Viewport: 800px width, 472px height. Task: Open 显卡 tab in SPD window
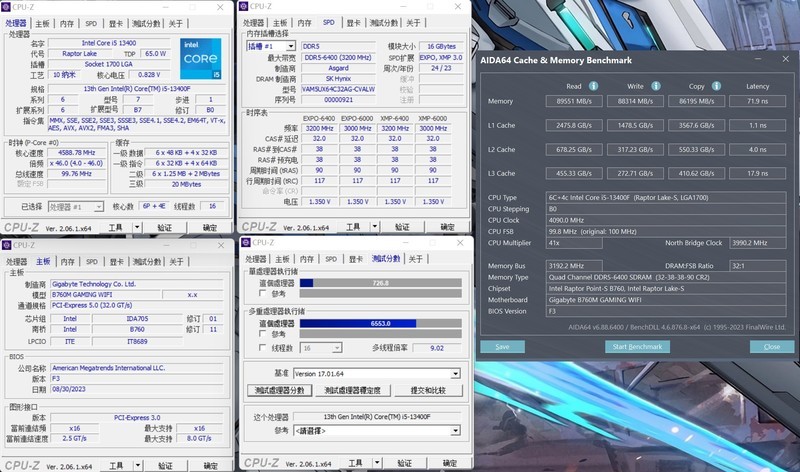(354, 23)
